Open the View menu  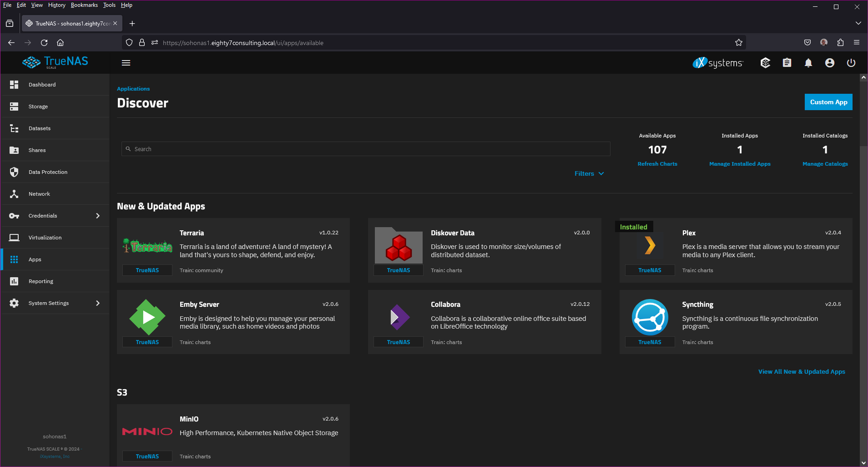coord(37,5)
